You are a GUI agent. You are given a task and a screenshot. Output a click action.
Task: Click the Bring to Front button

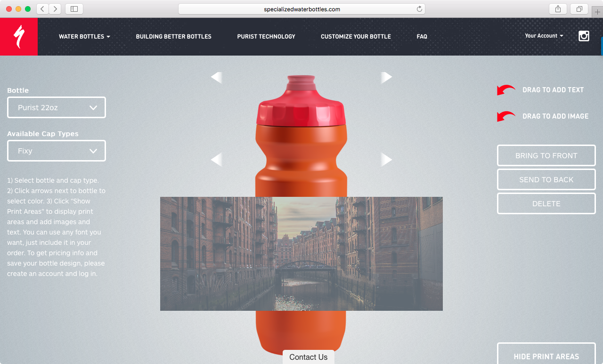[546, 155]
